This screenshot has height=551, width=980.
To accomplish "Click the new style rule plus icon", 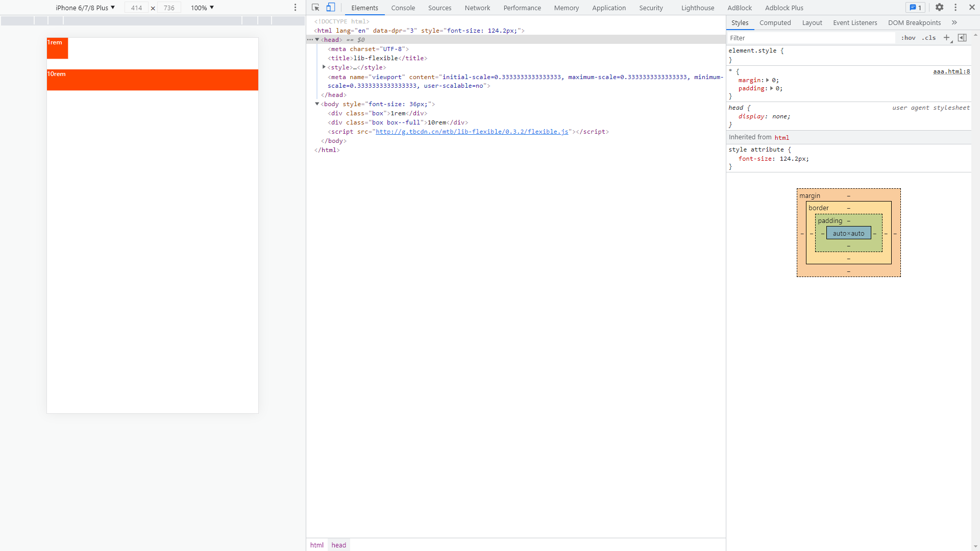I will tap(947, 38).
